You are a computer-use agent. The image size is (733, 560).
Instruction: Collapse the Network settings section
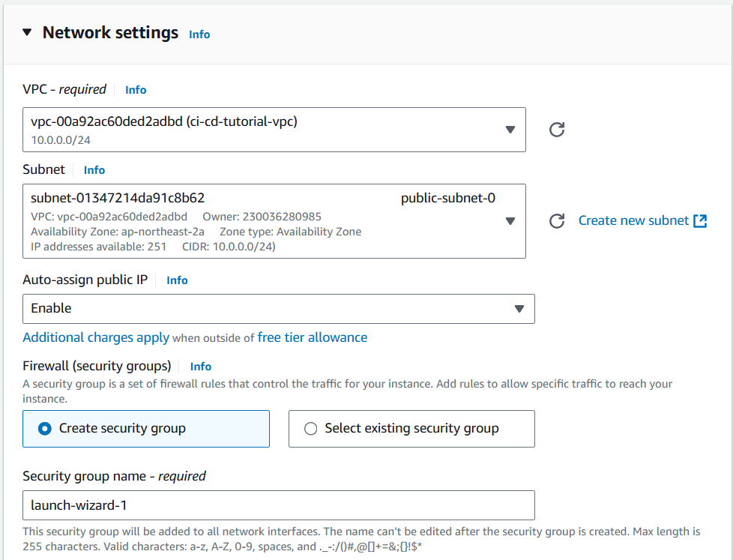tap(27, 32)
